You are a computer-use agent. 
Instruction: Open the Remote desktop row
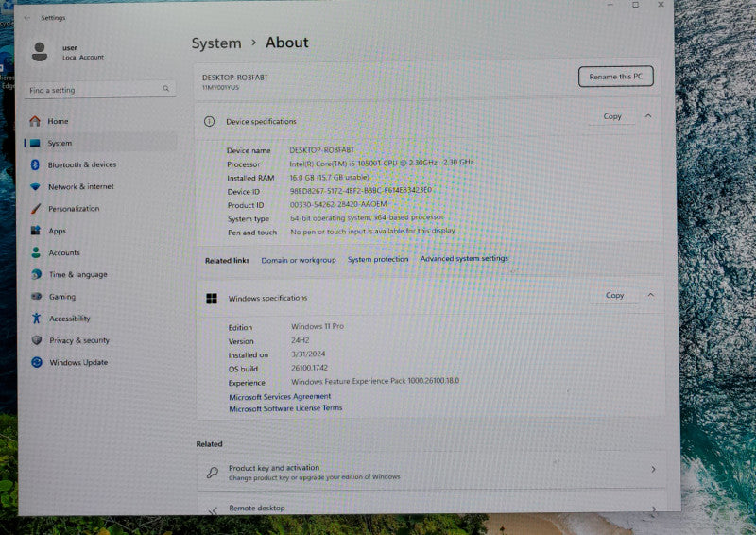(432, 504)
